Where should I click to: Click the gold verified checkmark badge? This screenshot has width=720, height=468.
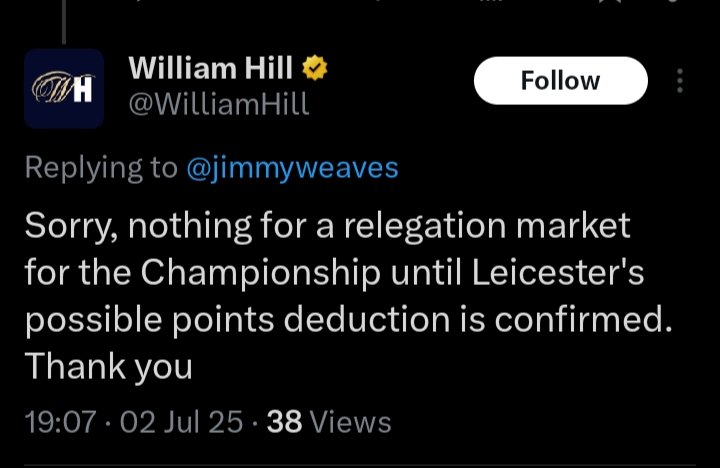pyautogui.click(x=315, y=68)
